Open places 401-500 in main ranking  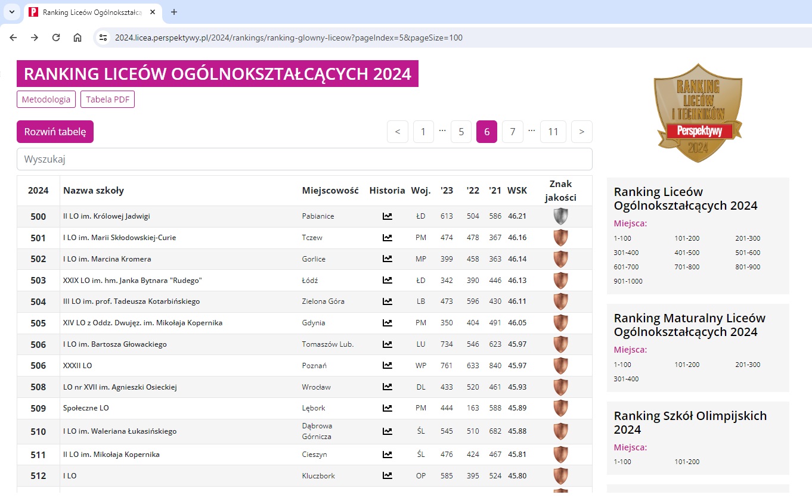(687, 253)
